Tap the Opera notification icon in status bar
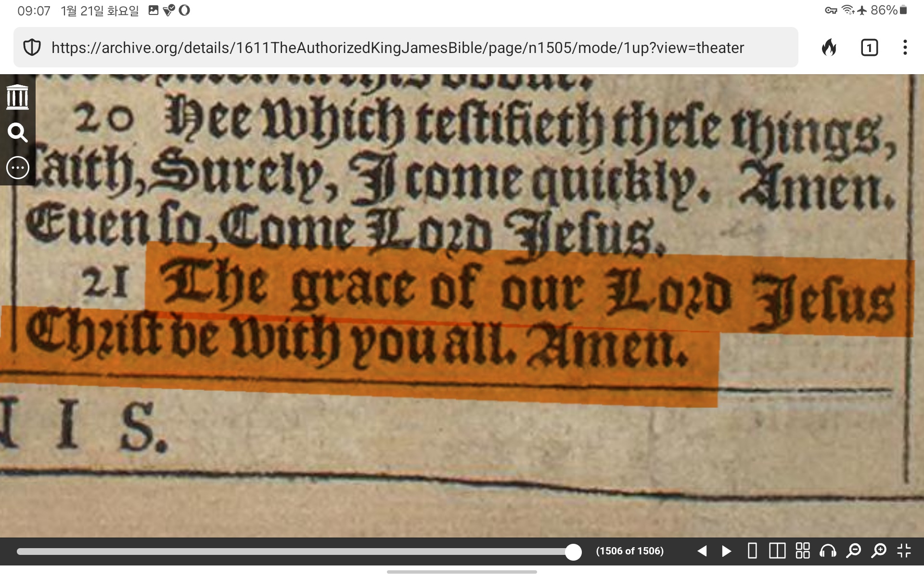This screenshot has width=924, height=578. pos(184,10)
